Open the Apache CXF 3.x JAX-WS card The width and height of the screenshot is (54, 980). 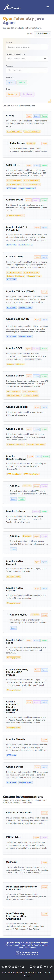(20, 291)
